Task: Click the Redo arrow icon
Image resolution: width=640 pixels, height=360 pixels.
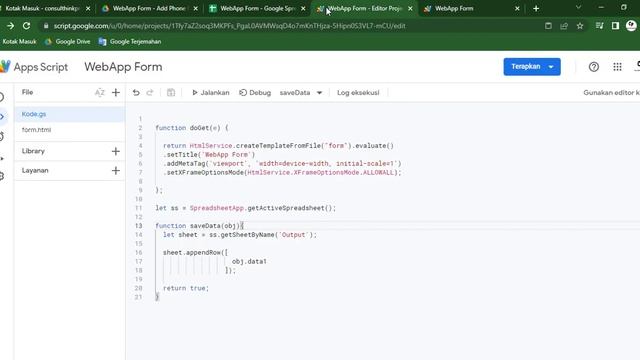Action: [x=150, y=93]
